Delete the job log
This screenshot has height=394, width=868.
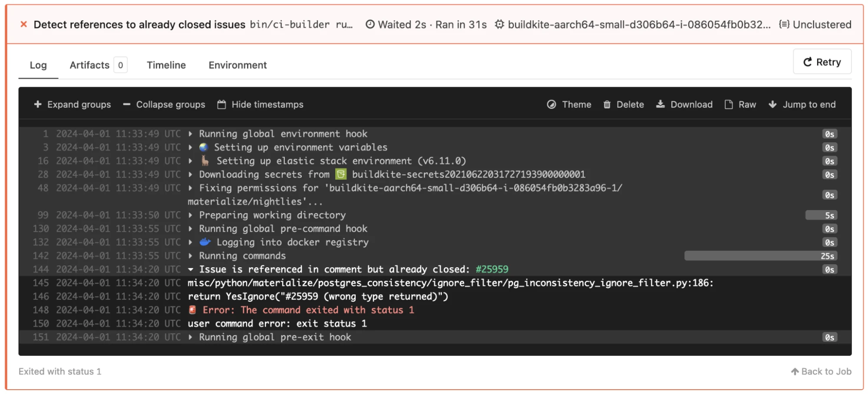tap(624, 104)
